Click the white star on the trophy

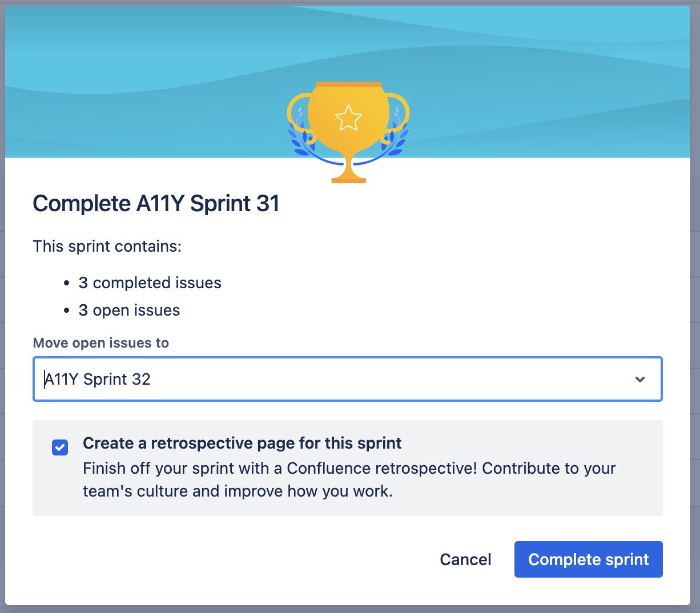348,118
